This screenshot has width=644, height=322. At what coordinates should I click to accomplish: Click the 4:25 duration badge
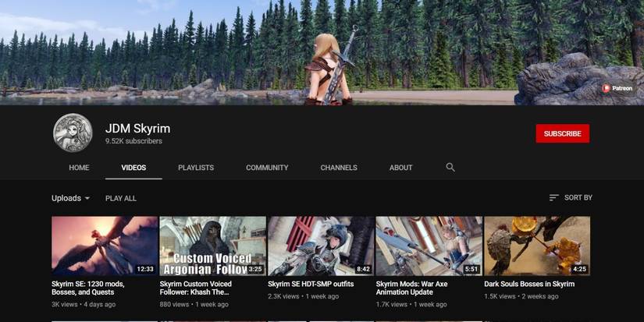tap(579, 269)
